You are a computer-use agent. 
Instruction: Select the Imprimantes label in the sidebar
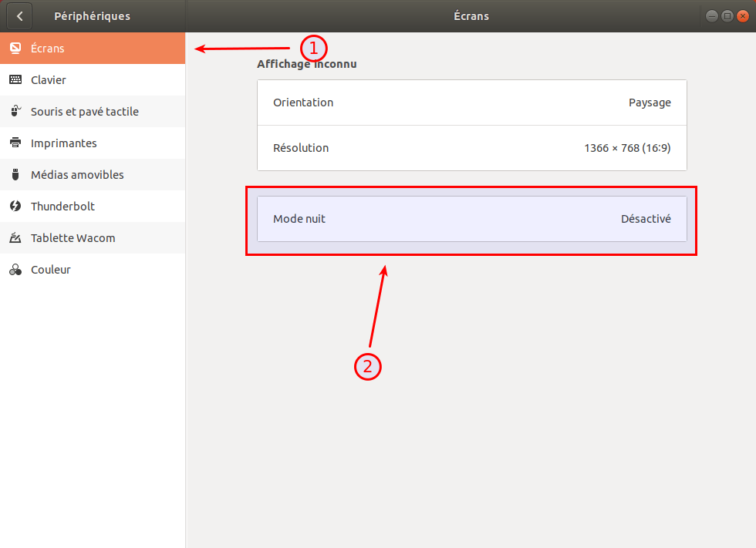[x=64, y=143]
